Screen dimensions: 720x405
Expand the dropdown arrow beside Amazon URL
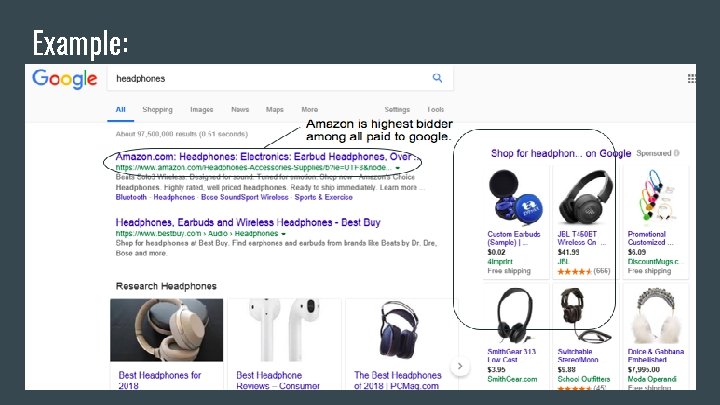coord(398,168)
